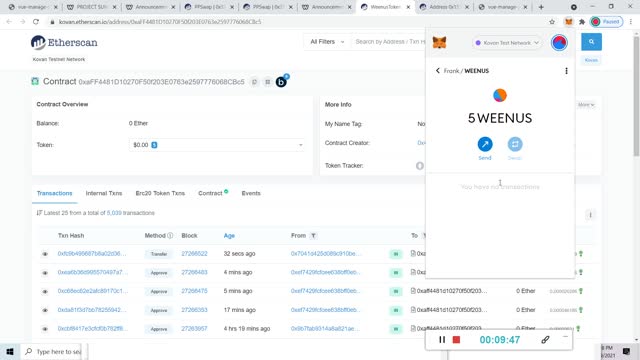Viewport: 640px width, 360px height.
Task: Open the notification center icon
Action: point(627,351)
